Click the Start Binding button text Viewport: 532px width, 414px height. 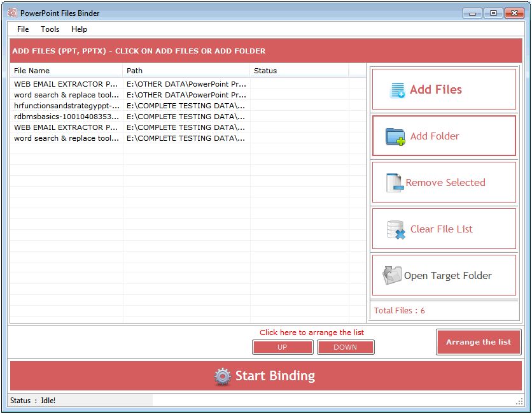click(275, 376)
